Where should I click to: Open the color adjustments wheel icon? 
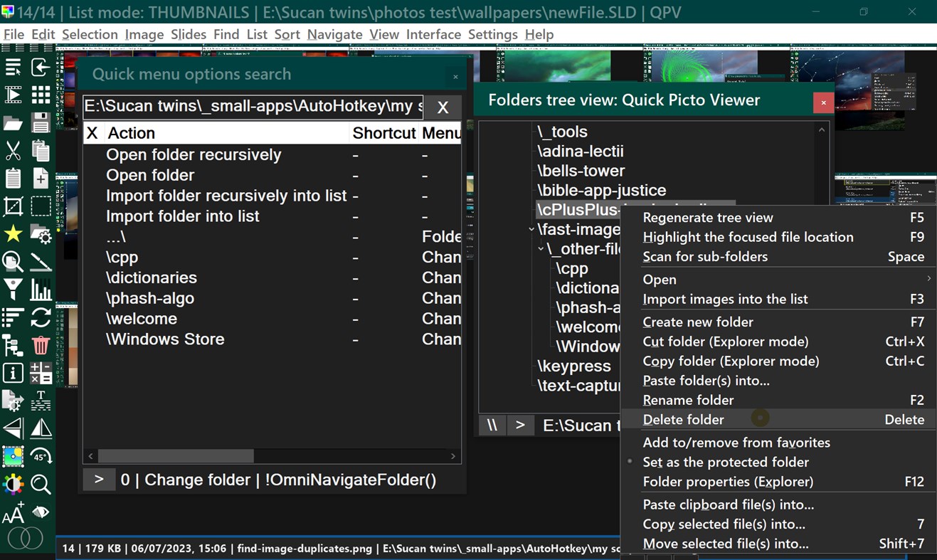tap(13, 484)
